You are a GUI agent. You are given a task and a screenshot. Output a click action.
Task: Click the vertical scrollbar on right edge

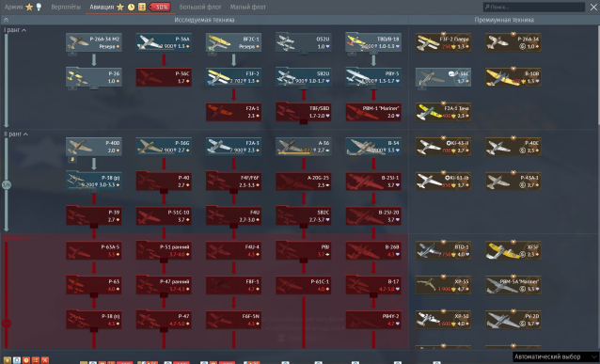coord(598,76)
